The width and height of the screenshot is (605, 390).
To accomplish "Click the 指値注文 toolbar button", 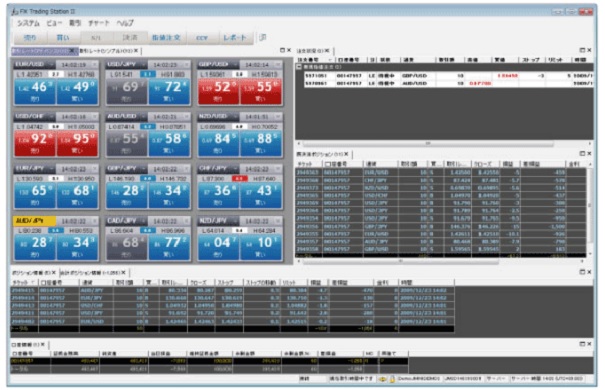I will point(166,37).
